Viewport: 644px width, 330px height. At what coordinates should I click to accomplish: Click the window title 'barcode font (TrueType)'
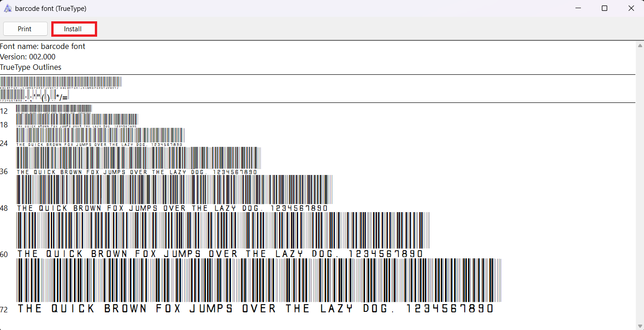point(50,8)
